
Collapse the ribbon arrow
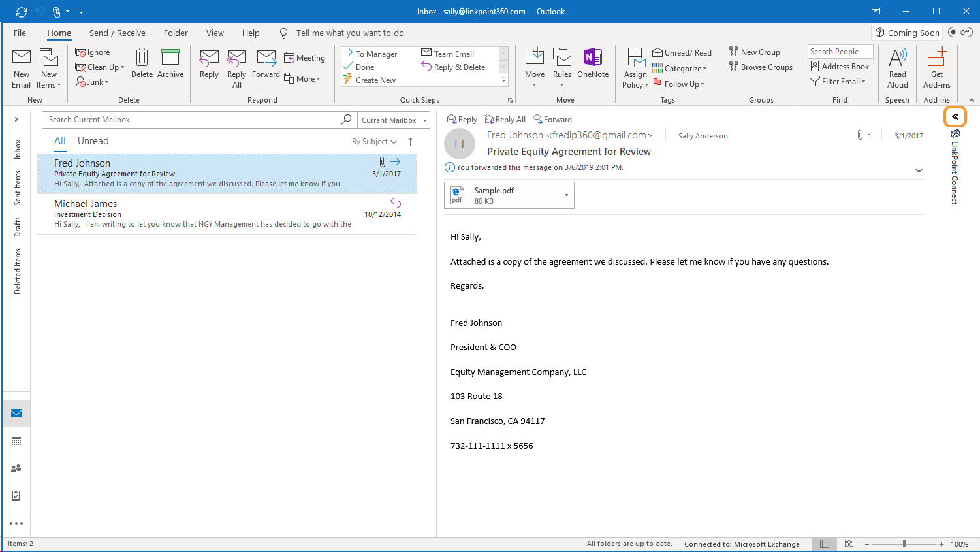click(x=972, y=100)
